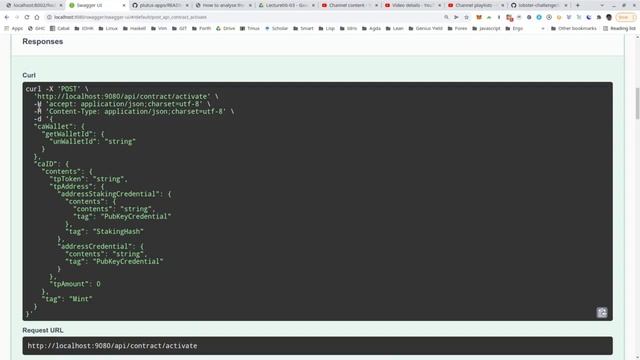The height and width of the screenshot is (360, 640).
Task: Open the GIT bookmarks folder
Action: (x=180, y=29)
